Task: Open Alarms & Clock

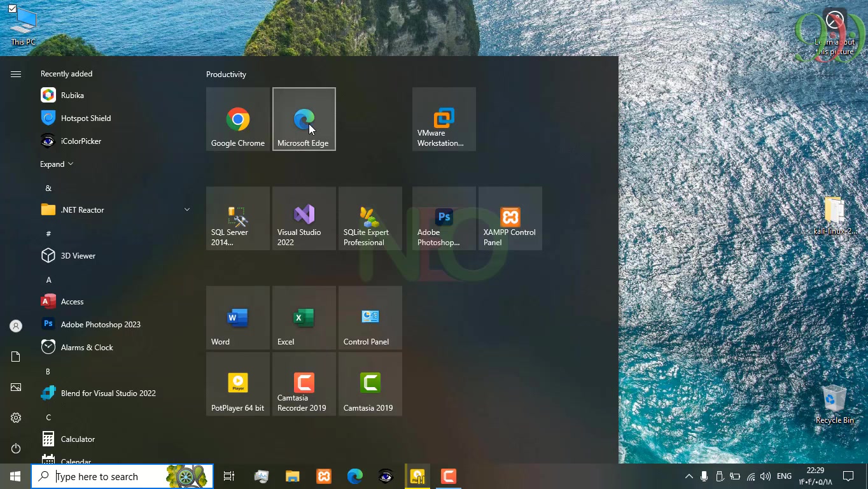Action: click(x=115, y=348)
